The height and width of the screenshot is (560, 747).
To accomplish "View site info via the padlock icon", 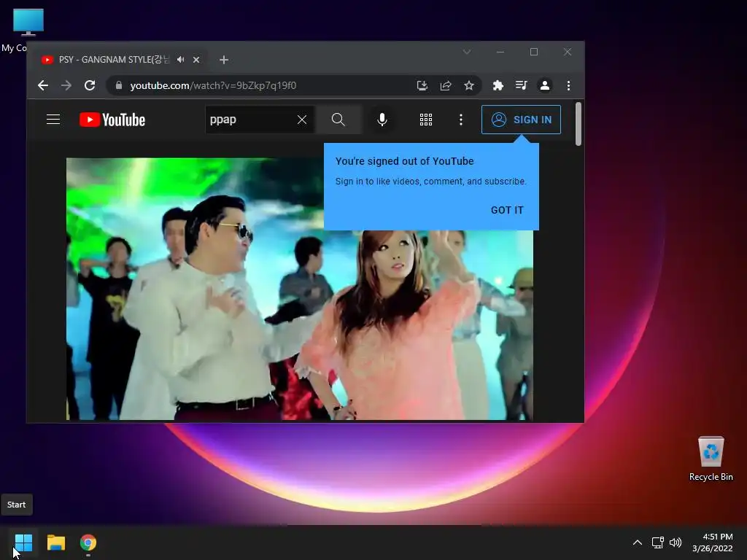I will 119,85.
